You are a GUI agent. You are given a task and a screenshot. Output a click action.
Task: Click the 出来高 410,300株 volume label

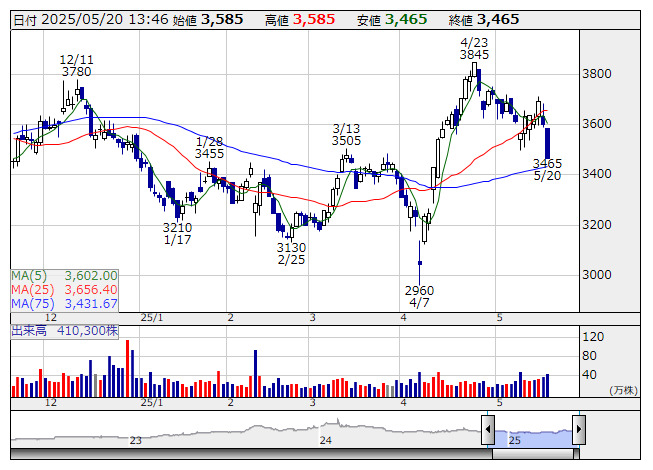pos(65,331)
